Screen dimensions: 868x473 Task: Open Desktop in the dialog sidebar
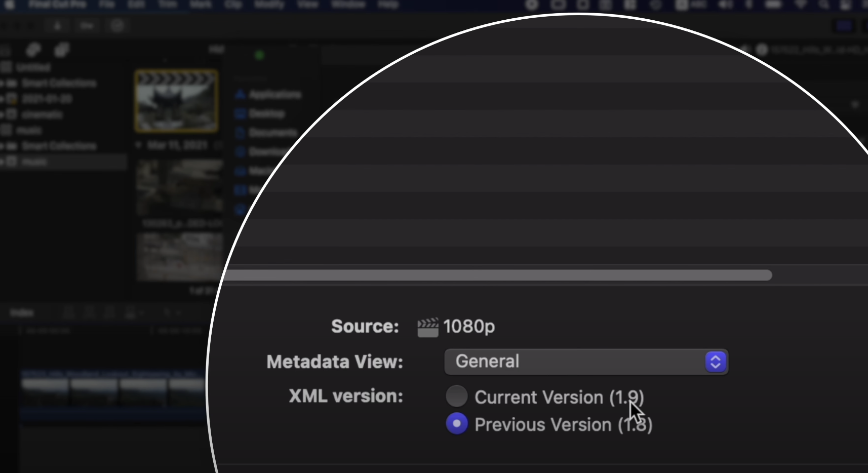(261, 114)
